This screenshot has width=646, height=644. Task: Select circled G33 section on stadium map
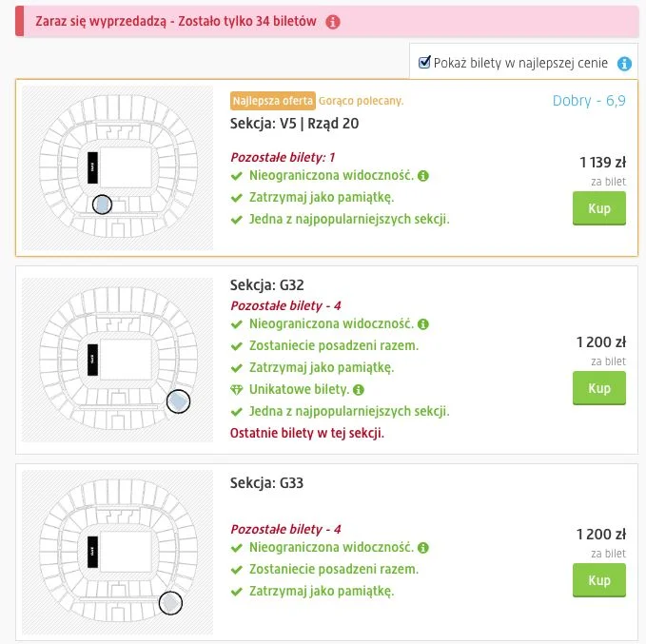pos(170,603)
